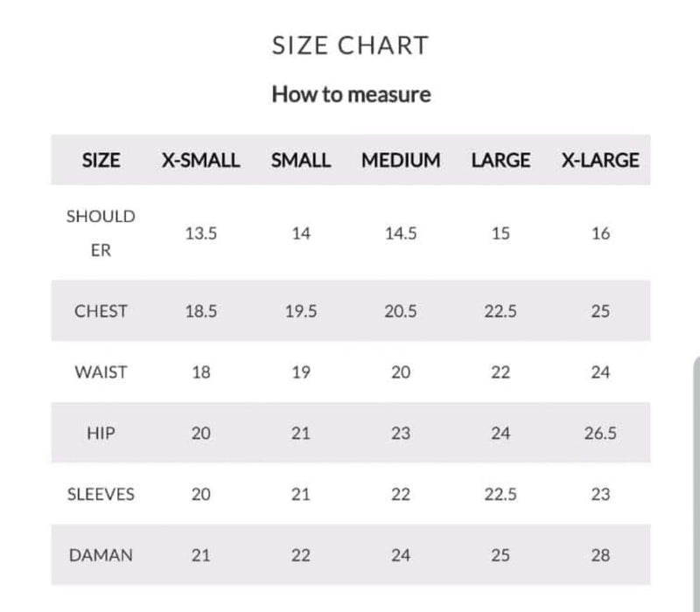Click the "How to measure" link
Image resolution: width=700 pixels, height=612 pixels.
coord(351,94)
